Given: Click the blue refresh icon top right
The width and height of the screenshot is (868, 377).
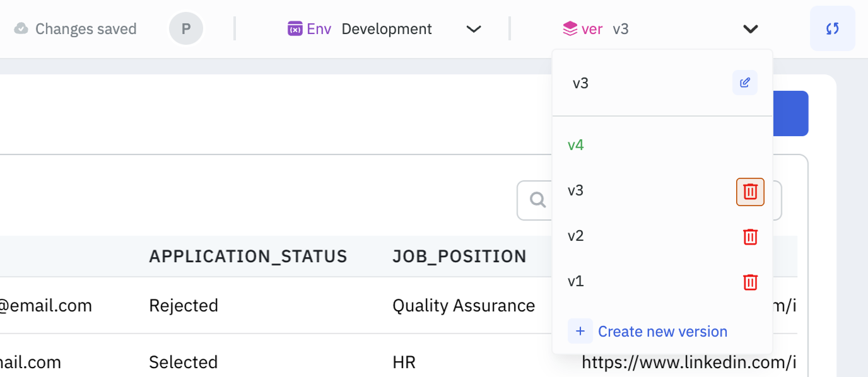Looking at the screenshot, I should (x=832, y=28).
